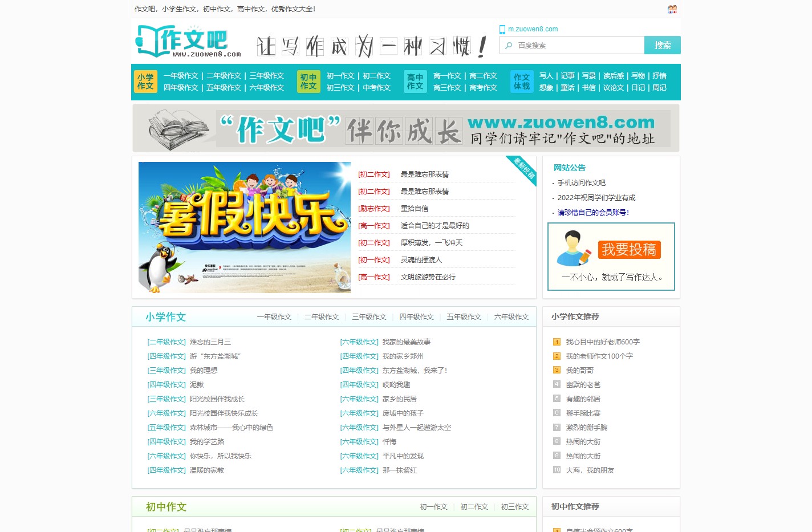Open the article 适合自己的才是最好的
Image resolution: width=812 pixels, height=532 pixels.
[x=435, y=226]
